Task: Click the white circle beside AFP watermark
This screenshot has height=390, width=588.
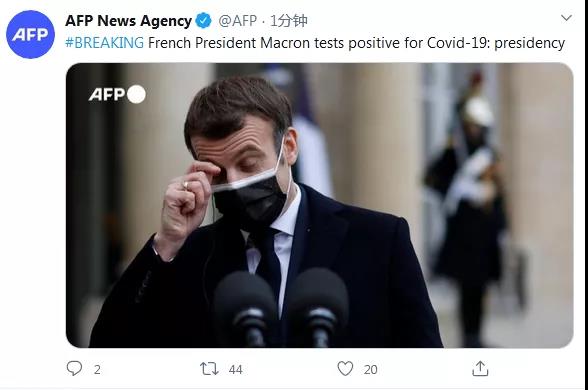Action: point(136,94)
